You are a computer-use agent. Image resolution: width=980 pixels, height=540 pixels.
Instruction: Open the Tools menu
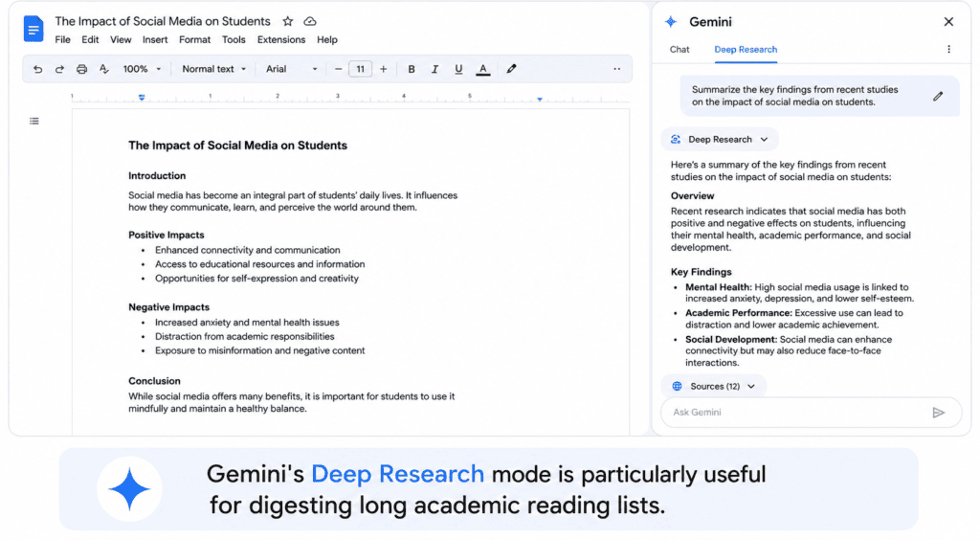tap(234, 40)
